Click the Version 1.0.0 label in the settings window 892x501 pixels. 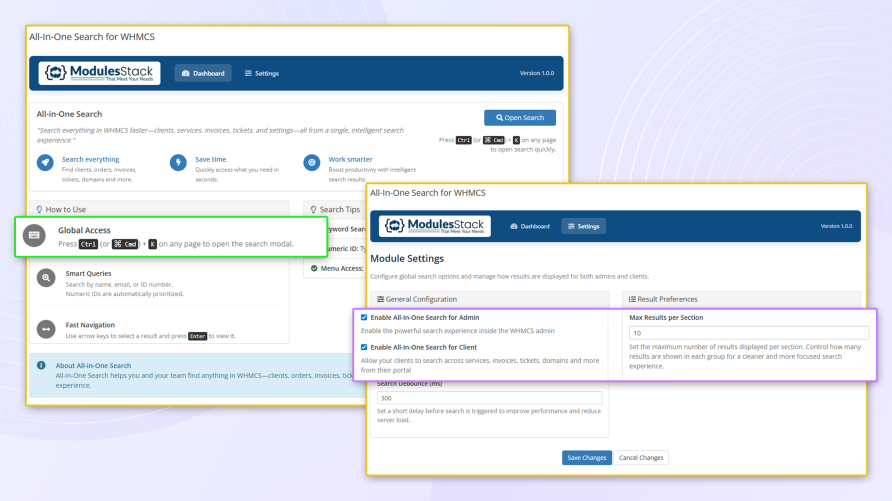836,226
